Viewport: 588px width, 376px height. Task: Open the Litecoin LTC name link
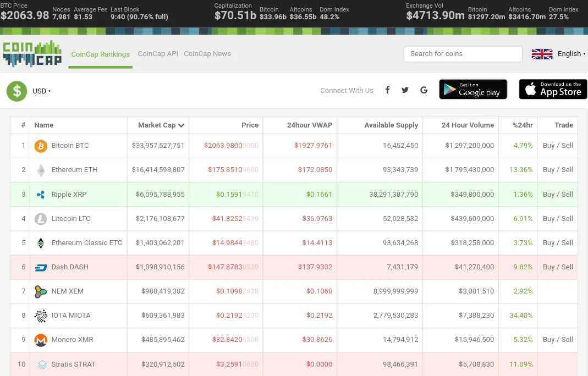pyautogui.click(x=71, y=218)
